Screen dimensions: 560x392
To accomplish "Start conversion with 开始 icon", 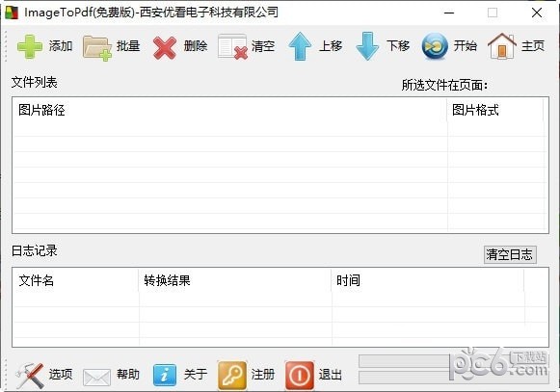I will point(435,46).
